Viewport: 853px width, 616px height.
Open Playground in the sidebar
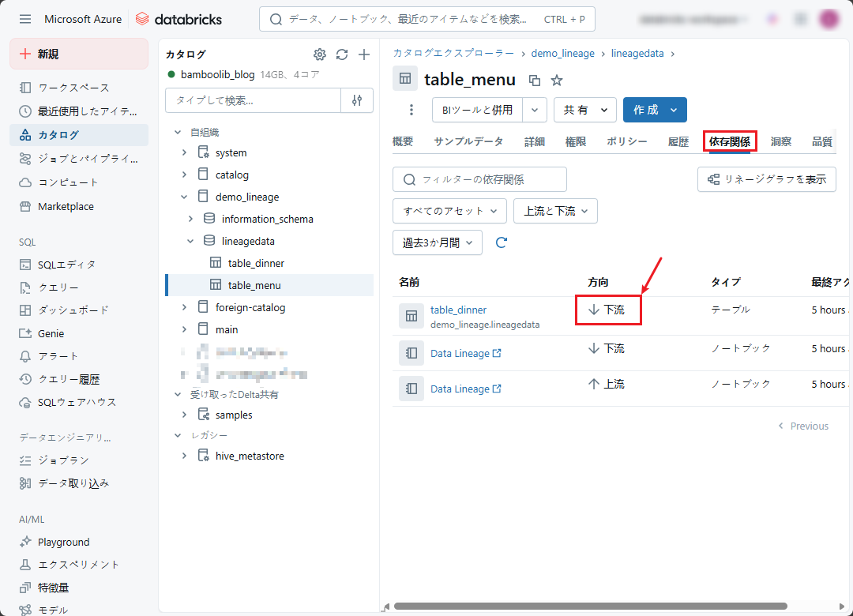pos(79,542)
